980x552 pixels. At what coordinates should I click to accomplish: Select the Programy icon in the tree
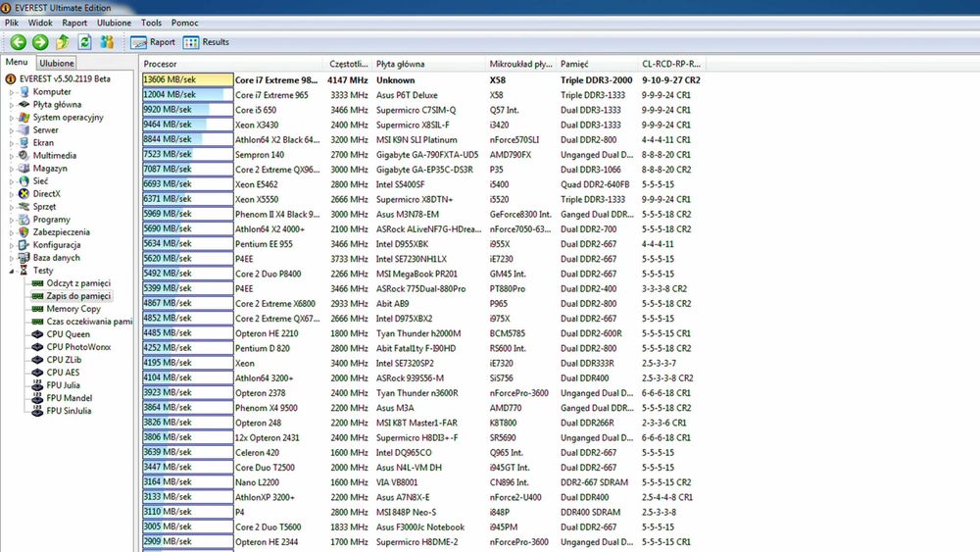(x=24, y=220)
